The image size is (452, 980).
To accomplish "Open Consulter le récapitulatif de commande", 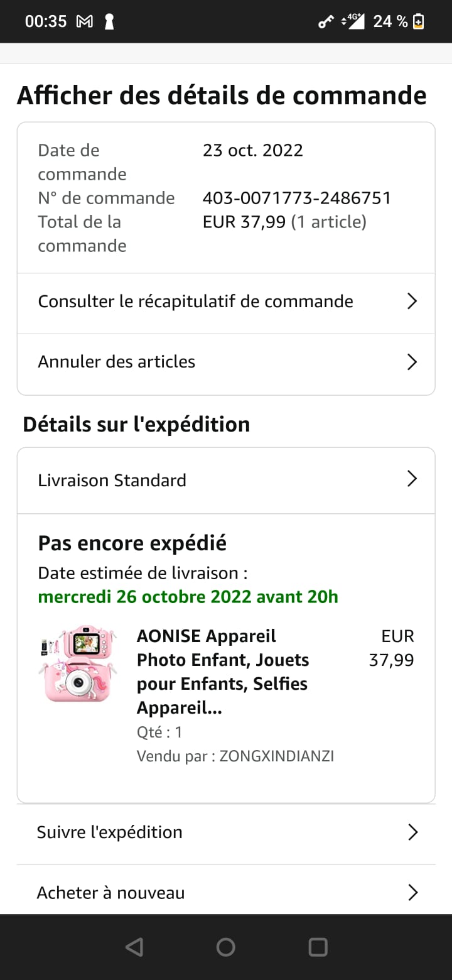I will coord(195,302).
